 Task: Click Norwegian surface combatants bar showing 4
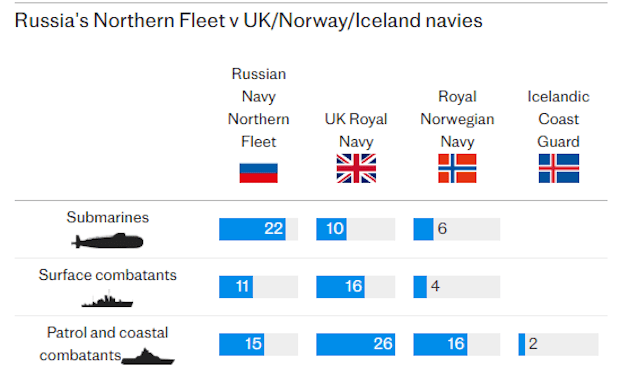point(457,287)
